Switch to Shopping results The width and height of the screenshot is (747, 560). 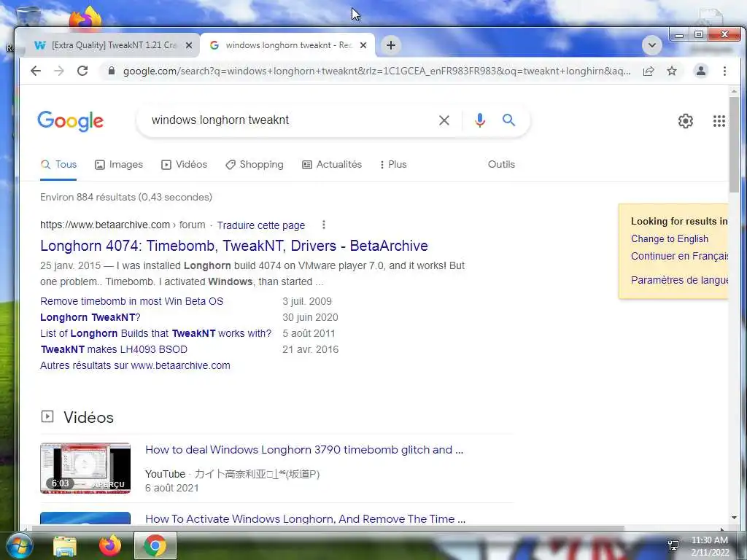(254, 165)
